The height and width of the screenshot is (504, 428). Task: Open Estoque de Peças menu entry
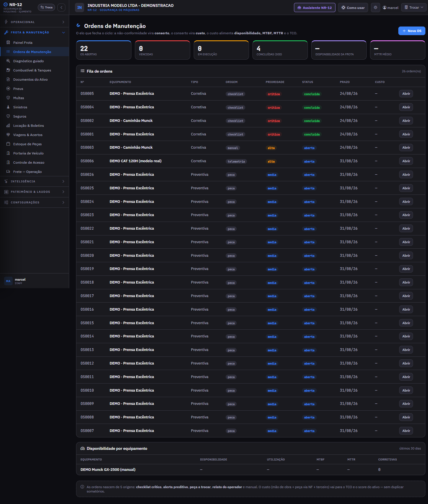pos(35,144)
